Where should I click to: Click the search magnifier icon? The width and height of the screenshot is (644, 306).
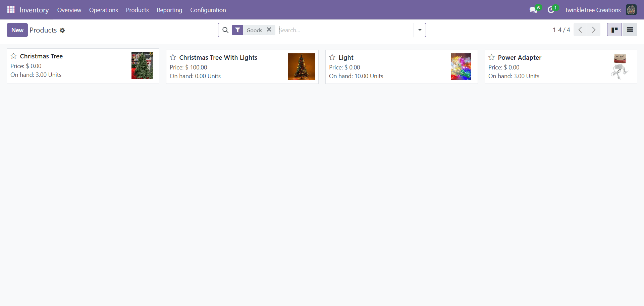[225, 30]
